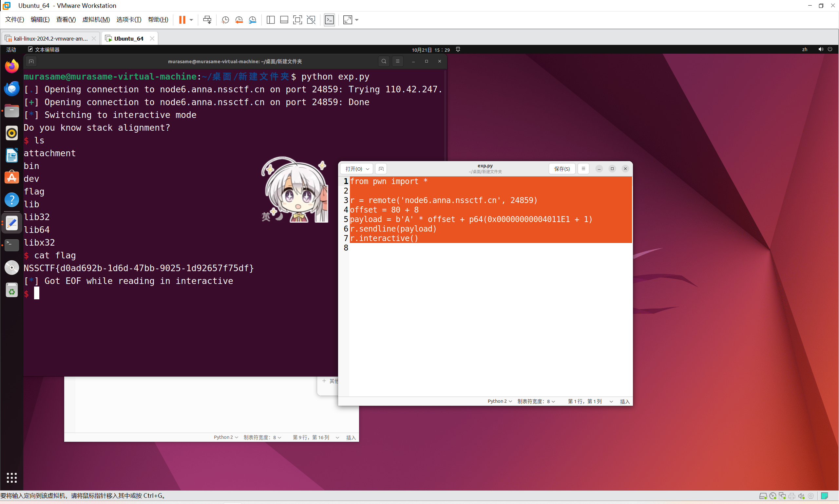Launch Thunderbird mail from the dock
This screenshot has height=504, width=839.
12,88
